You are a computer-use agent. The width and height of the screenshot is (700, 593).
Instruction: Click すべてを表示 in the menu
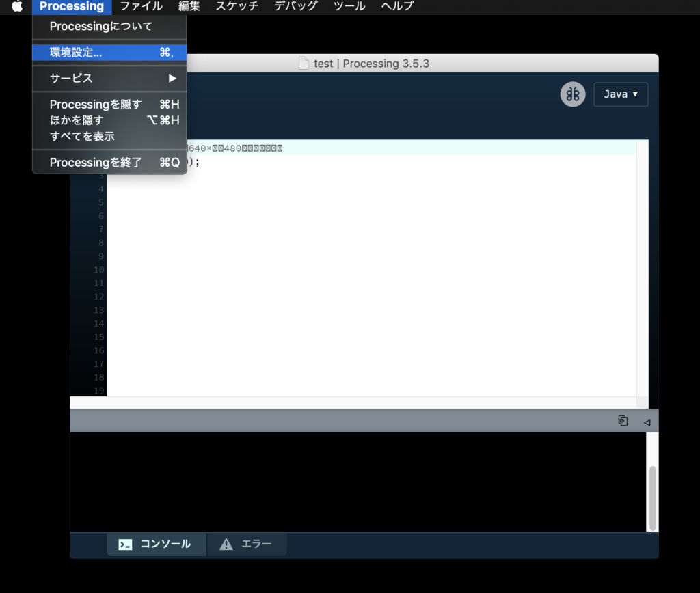click(x=109, y=137)
